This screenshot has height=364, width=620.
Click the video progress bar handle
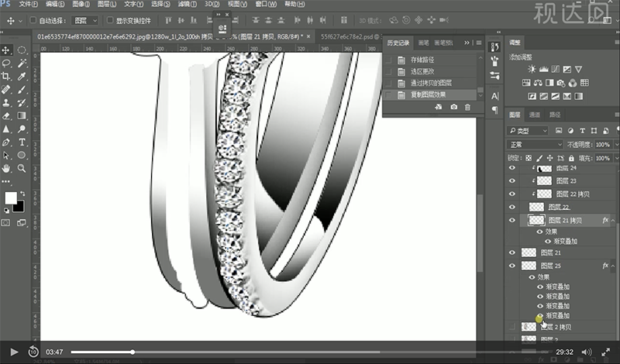pos(133,352)
